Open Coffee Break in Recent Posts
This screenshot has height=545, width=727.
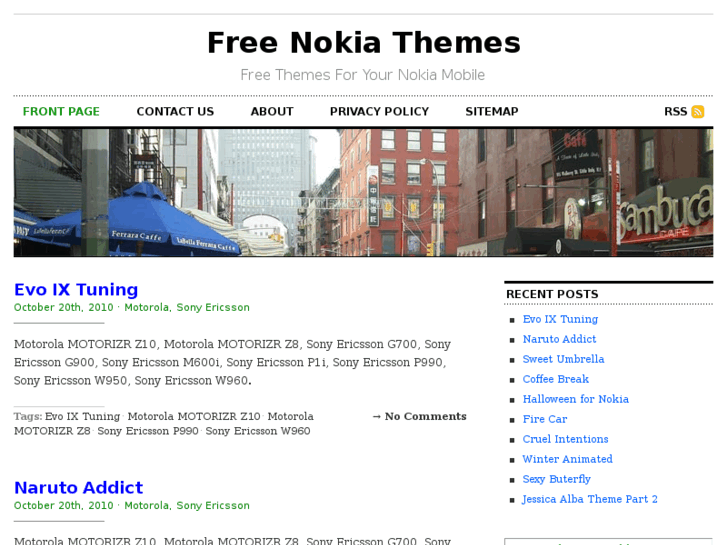pos(555,379)
